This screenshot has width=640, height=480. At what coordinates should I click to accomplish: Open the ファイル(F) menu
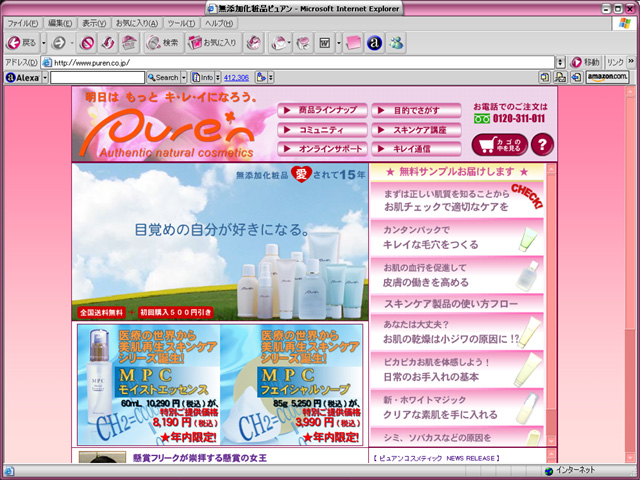[23, 23]
